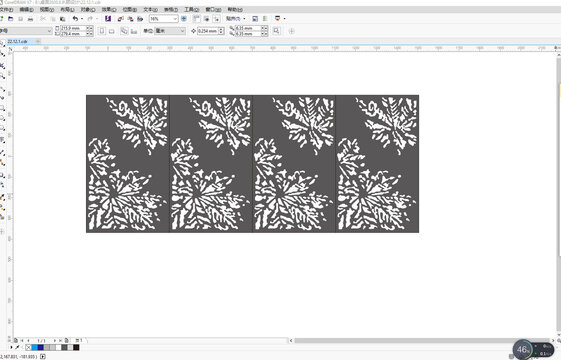Select the Freehand tool
This screenshot has height=360, width=561.
click(x=2, y=88)
